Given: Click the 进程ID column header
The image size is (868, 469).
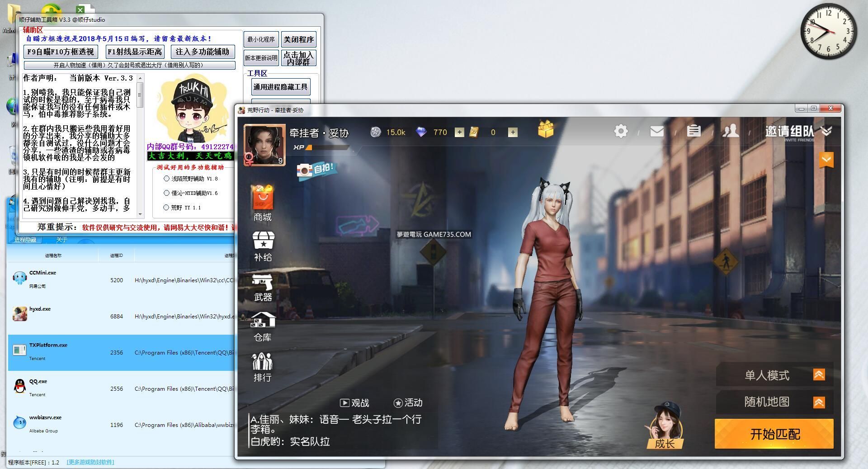Looking at the screenshot, I should tap(116, 256).
